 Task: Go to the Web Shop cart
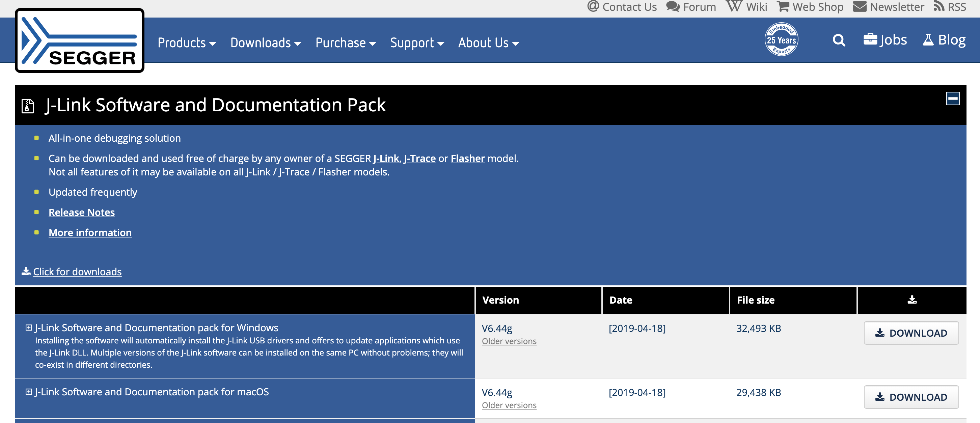click(810, 7)
